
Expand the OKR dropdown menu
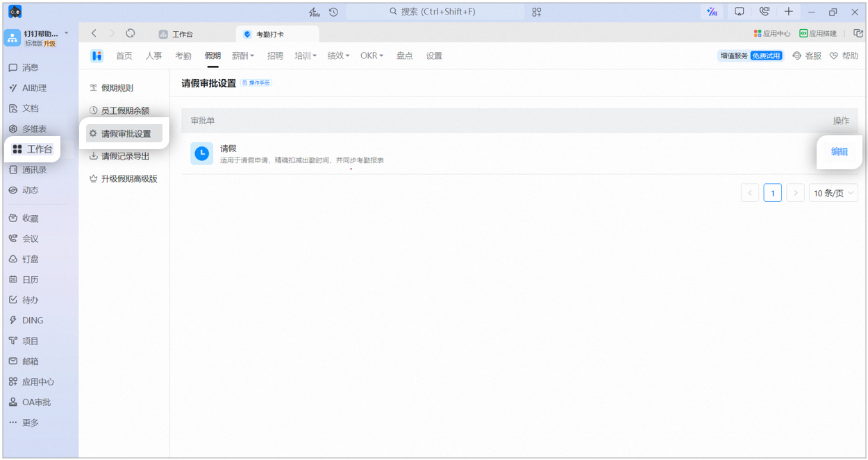(372, 56)
